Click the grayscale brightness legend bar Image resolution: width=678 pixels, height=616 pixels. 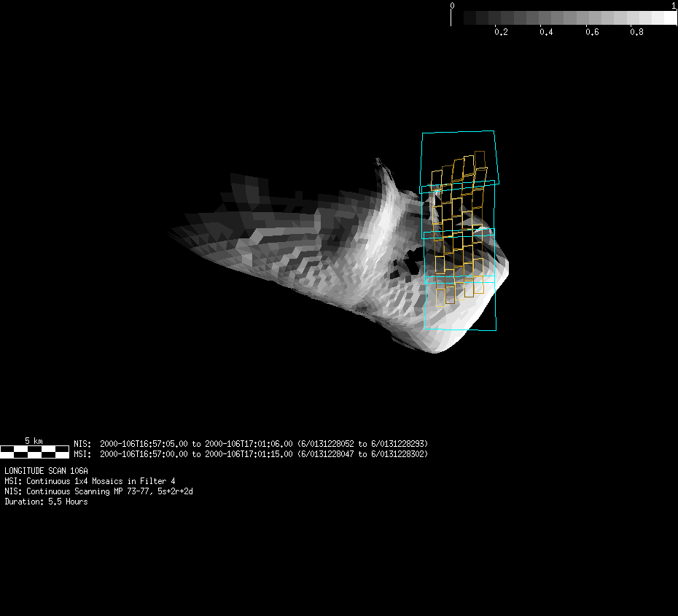(x=564, y=17)
